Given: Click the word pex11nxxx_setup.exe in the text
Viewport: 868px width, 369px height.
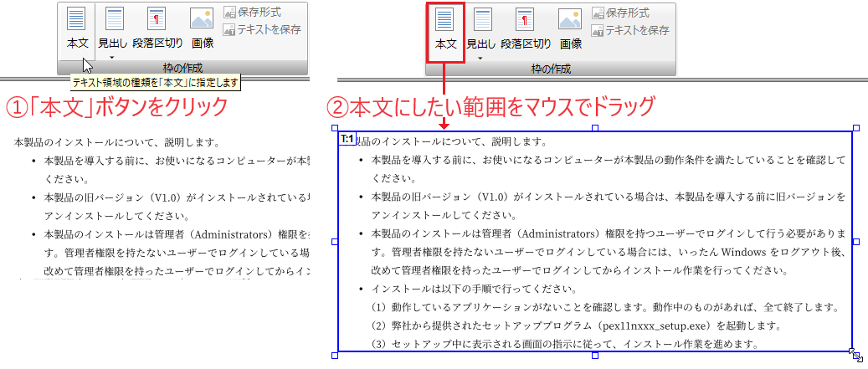Looking at the screenshot, I should pos(653,325).
